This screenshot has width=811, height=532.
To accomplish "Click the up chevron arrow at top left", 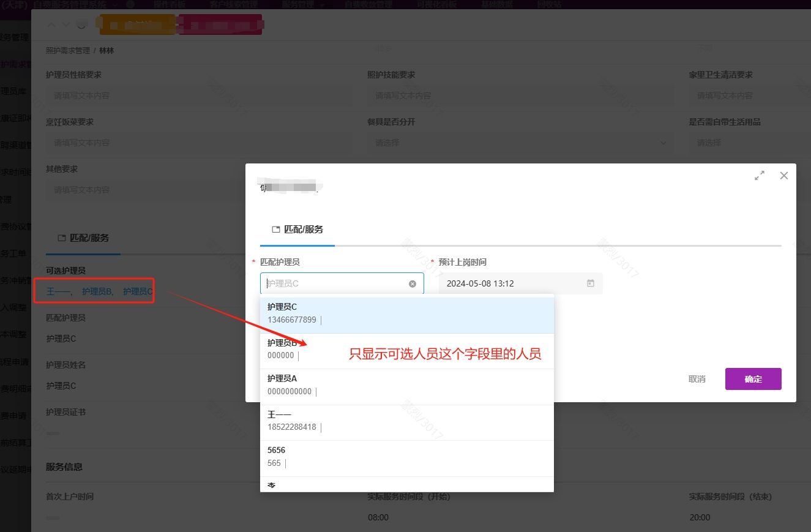I will point(51,24).
